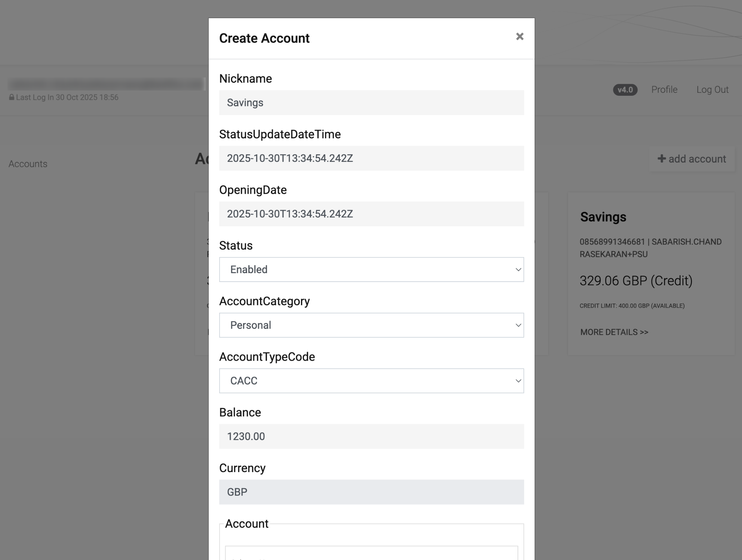Image resolution: width=742 pixels, height=560 pixels.
Task: Click the Currency field showing GBP
Action: 371,492
